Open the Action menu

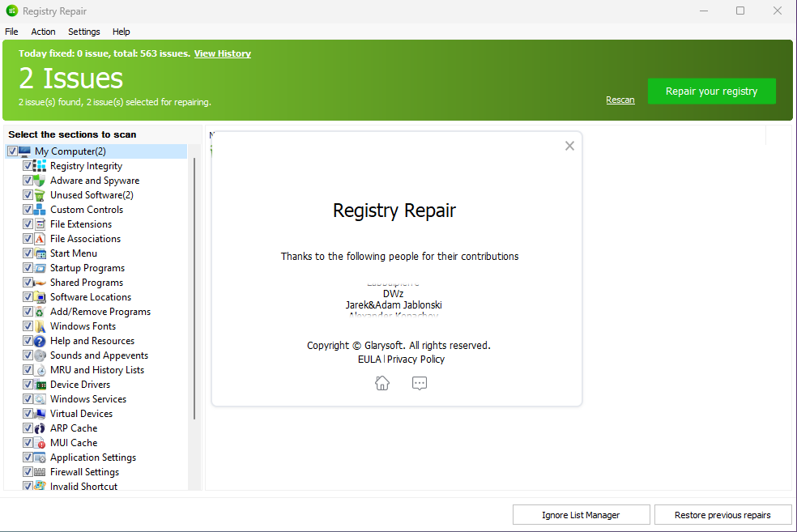43,32
